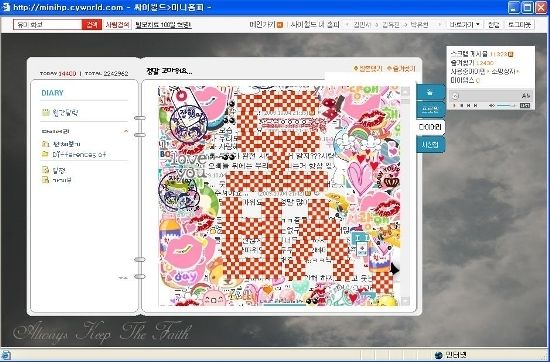Click the DIARY heading in the sidebar
Screen dimensions: 550x362
pos(52,93)
